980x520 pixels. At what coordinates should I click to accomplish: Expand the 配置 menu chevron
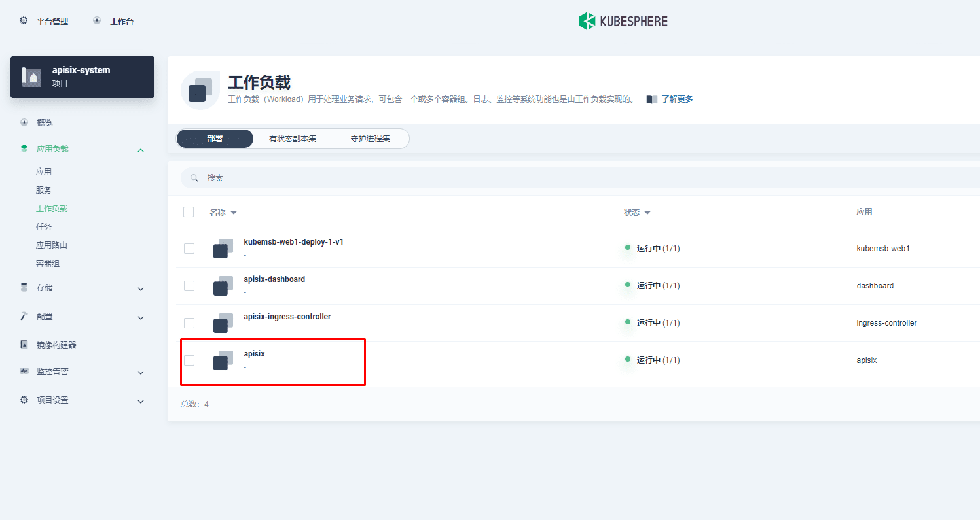[x=141, y=318]
